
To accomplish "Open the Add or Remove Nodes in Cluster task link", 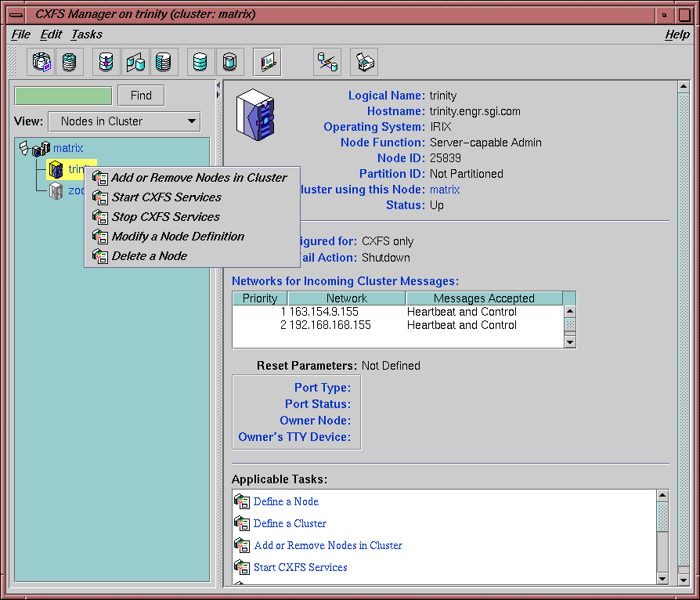I will tap(328, 545).
